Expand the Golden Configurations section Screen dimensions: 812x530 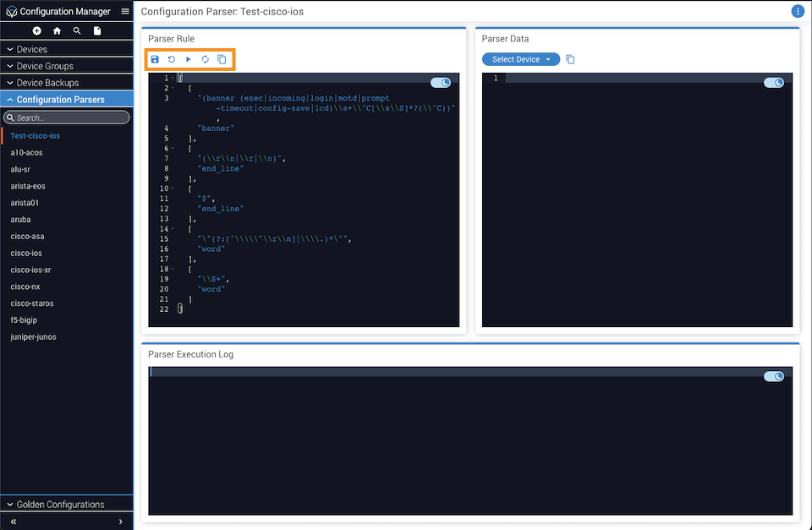click(66, 504)
